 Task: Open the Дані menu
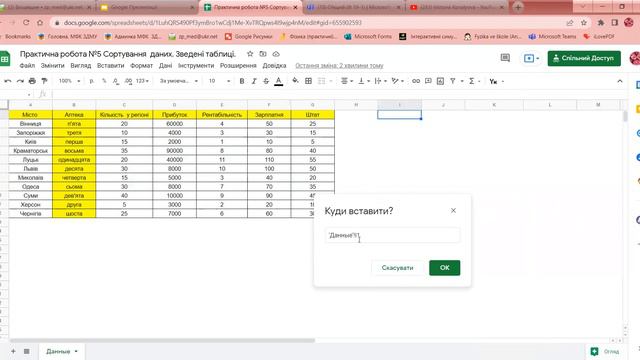[165, 65]
